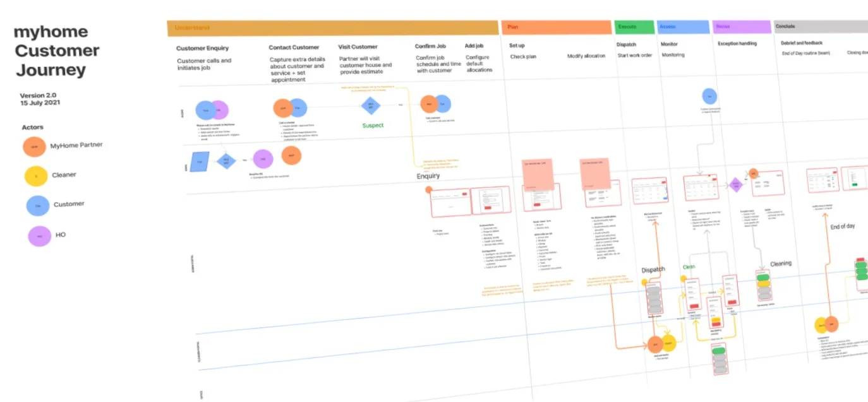
Task: Click 'Customer calls and initiates job' description
Action: (203, 65)
